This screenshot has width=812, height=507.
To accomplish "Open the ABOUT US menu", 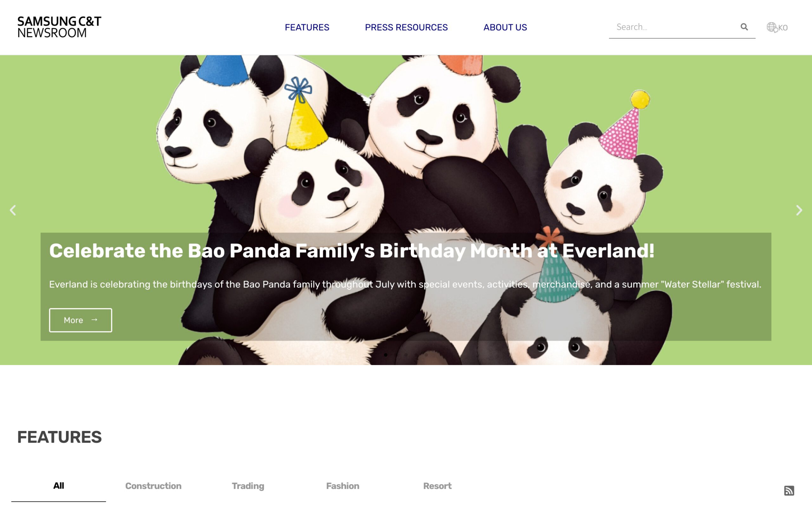I will (505, 27).
